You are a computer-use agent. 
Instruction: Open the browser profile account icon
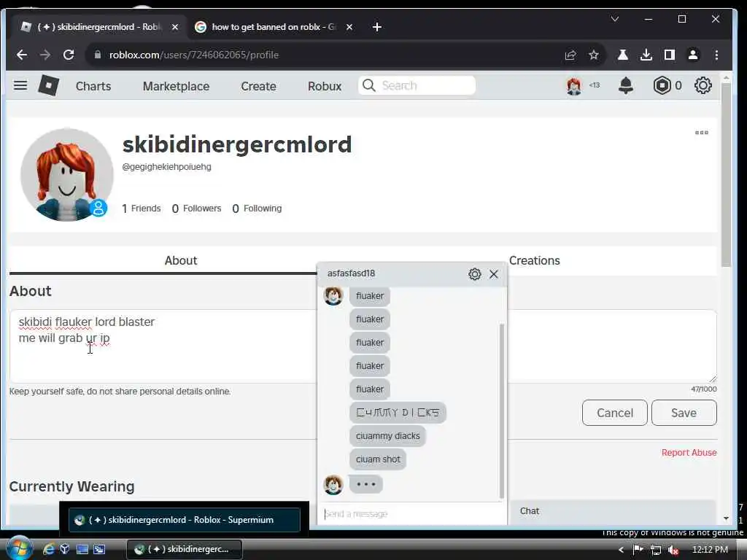point(693,55)
